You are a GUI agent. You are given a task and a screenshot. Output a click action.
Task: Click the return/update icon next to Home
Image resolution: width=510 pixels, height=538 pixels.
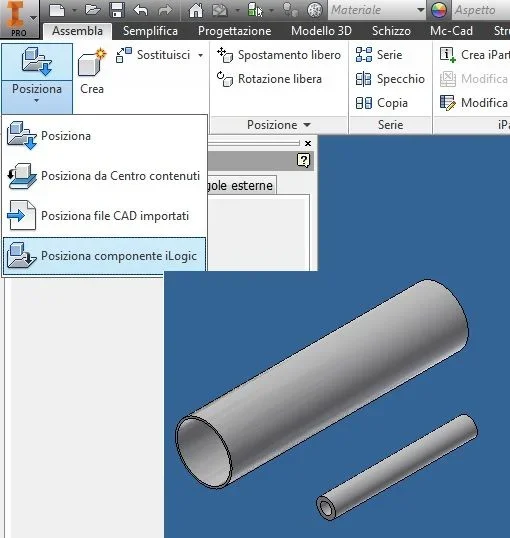click(x=220, y=10)
